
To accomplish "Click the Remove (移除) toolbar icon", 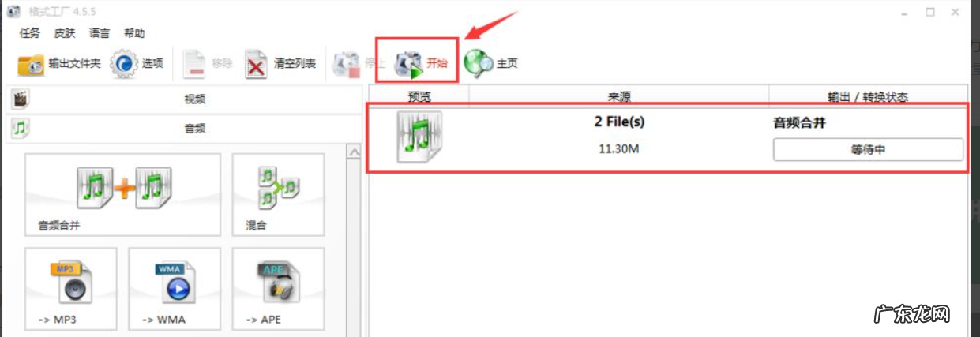I will pyautogui.click(x=194, y=64).
